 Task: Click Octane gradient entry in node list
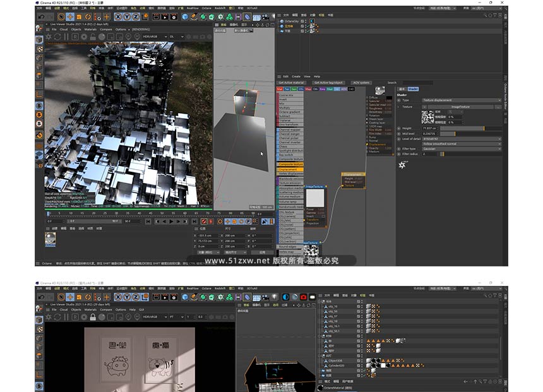tap(290, 112)
